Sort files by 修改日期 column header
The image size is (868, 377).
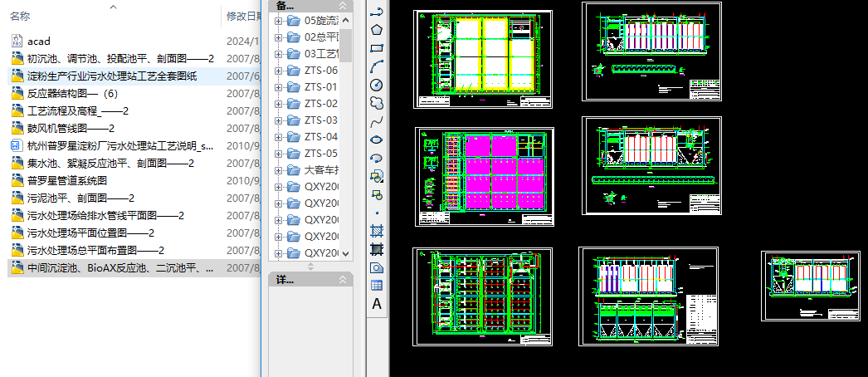(x=242, y=17)
